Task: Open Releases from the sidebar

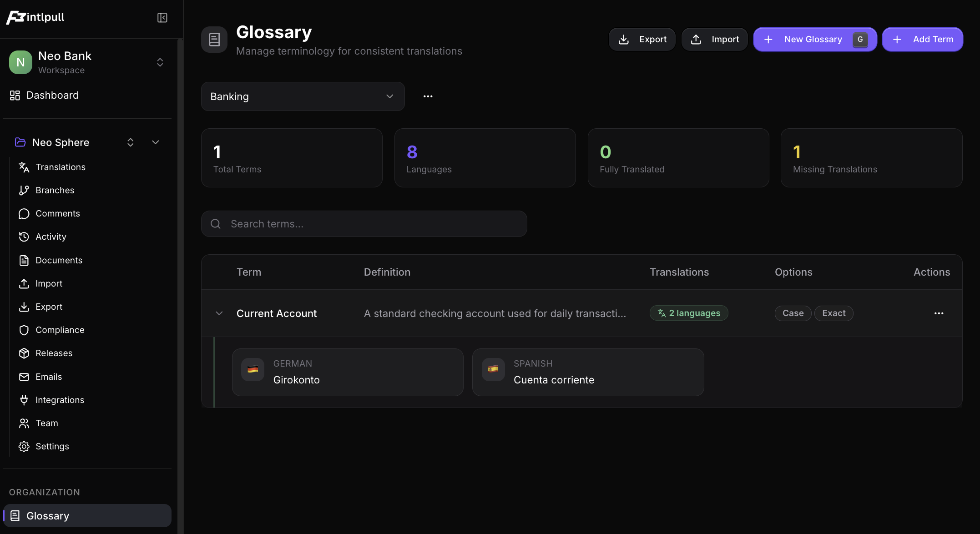Action: click(54, 353)
